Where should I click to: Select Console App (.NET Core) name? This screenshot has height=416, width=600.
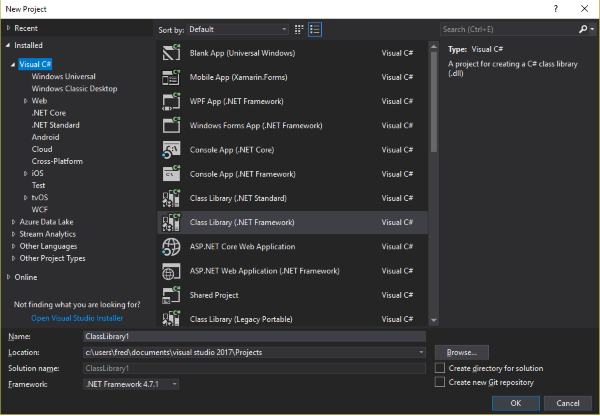[x=232, y=150]
